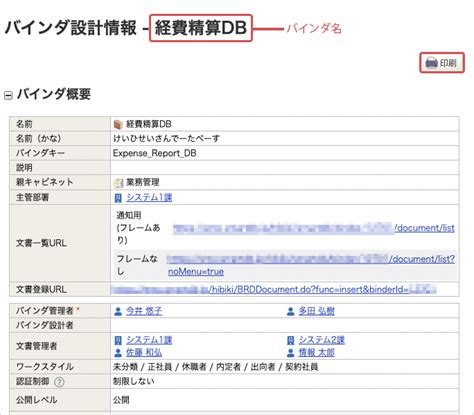The width and height of the screenshot is (474, 415).
Task: Click the バインダ概要 section heading text
Action: pos(54,94)
